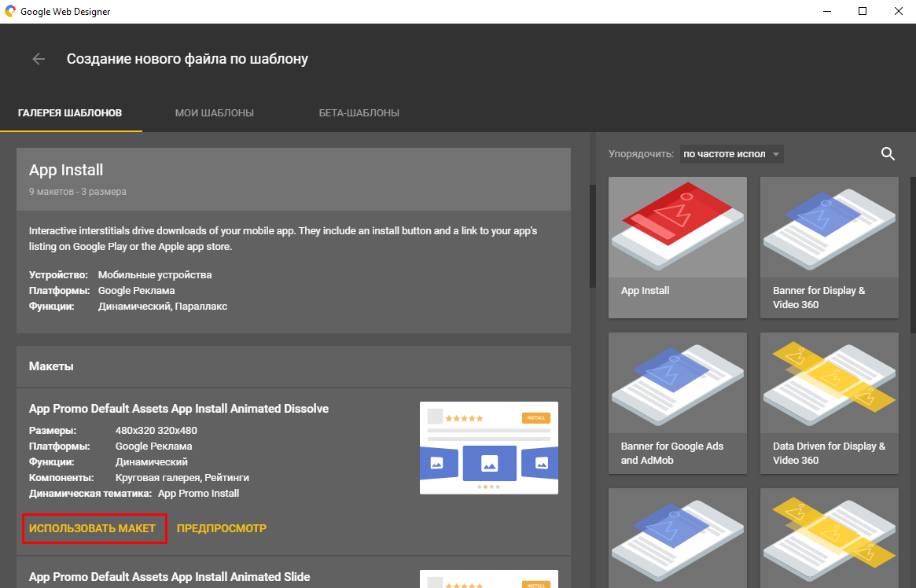The image size is (916, 588).
Task: Click ИСПОЛЬЗОВАТЬ МАКЕТ button
Action: [92, 528]
